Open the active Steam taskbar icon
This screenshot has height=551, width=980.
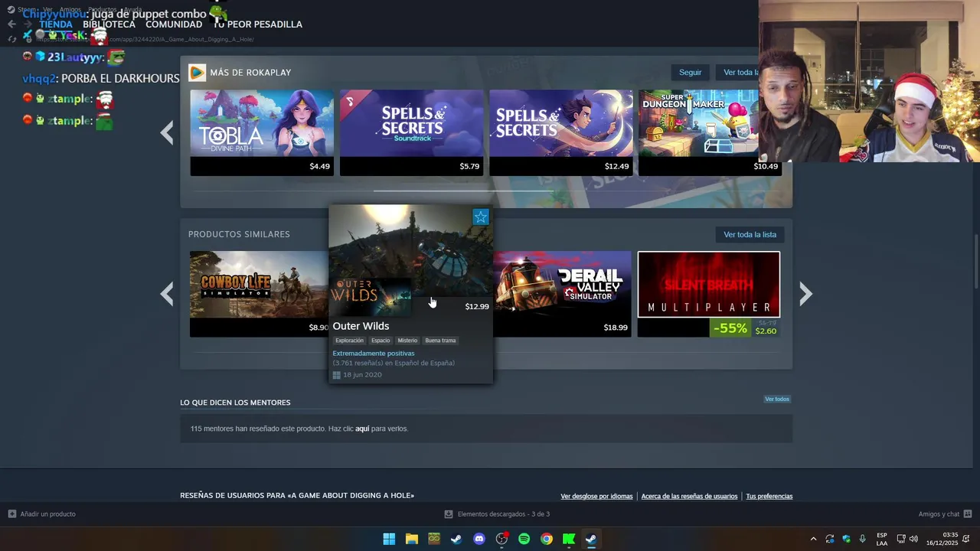coord(591,539)
